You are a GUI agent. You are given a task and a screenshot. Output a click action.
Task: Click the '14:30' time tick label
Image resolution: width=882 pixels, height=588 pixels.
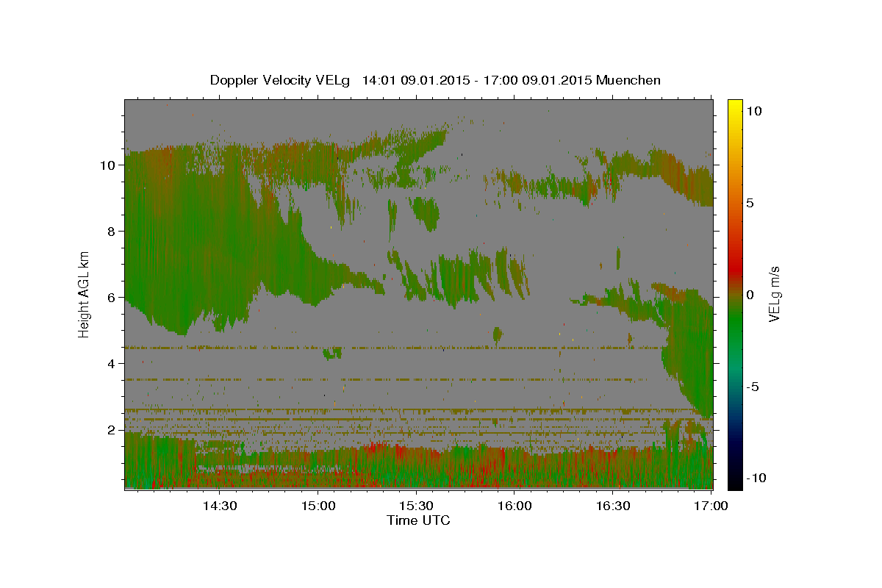[219, 506]
